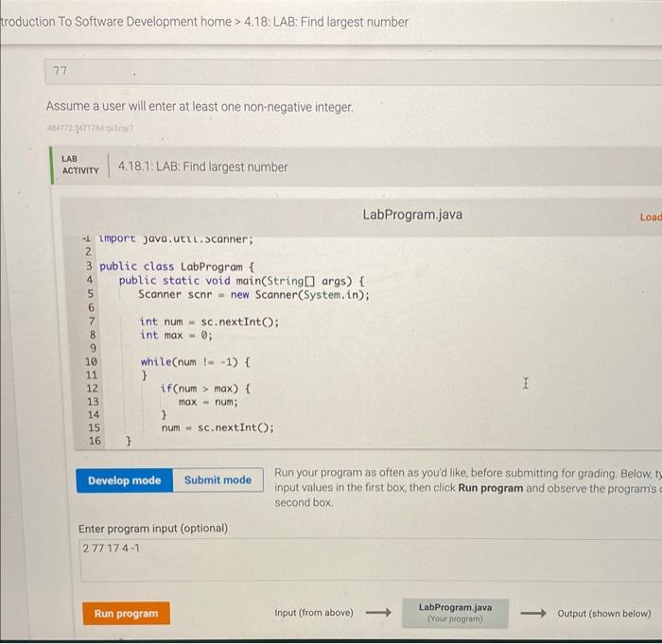Image resolution: width=662 pixels, height=644 pixels.
Task: Click the Run program button
Action: point(126,613)
